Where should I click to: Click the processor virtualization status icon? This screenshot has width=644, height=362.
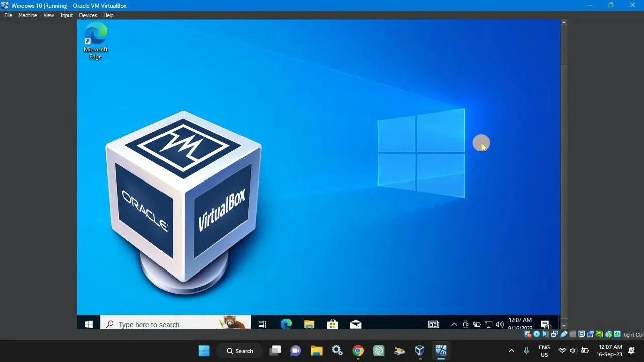599,334
